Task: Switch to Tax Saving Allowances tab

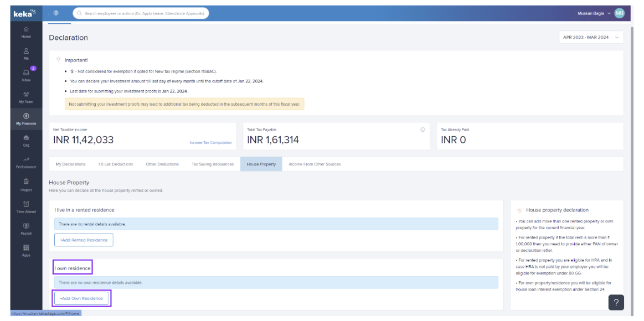Action: point(213,164)
